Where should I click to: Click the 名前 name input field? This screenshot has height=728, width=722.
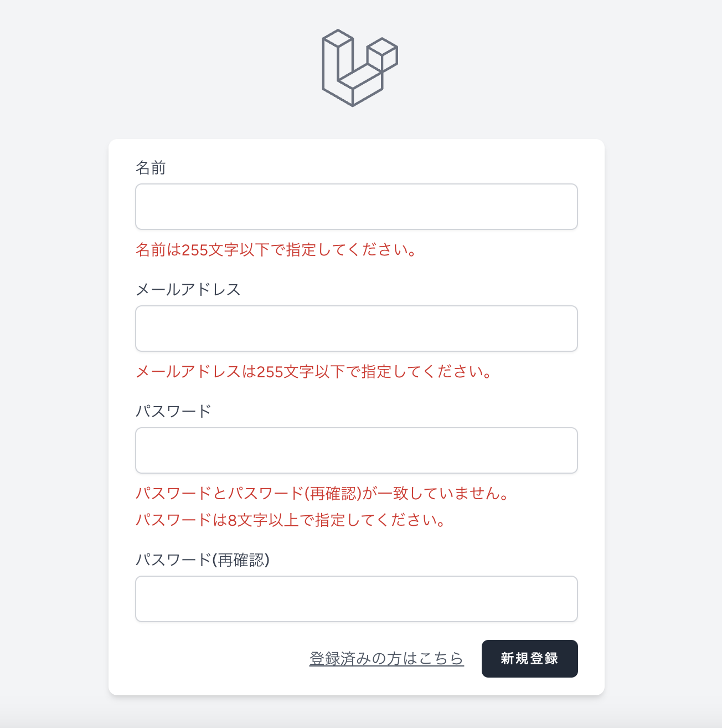(357, 207)
